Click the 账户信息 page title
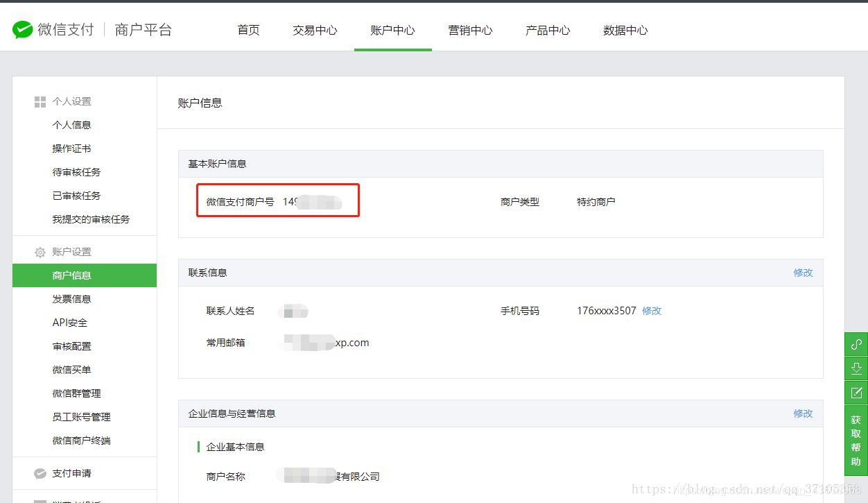Image resolution: width=868 pixels, height=503 pixels. coord(200,103)
